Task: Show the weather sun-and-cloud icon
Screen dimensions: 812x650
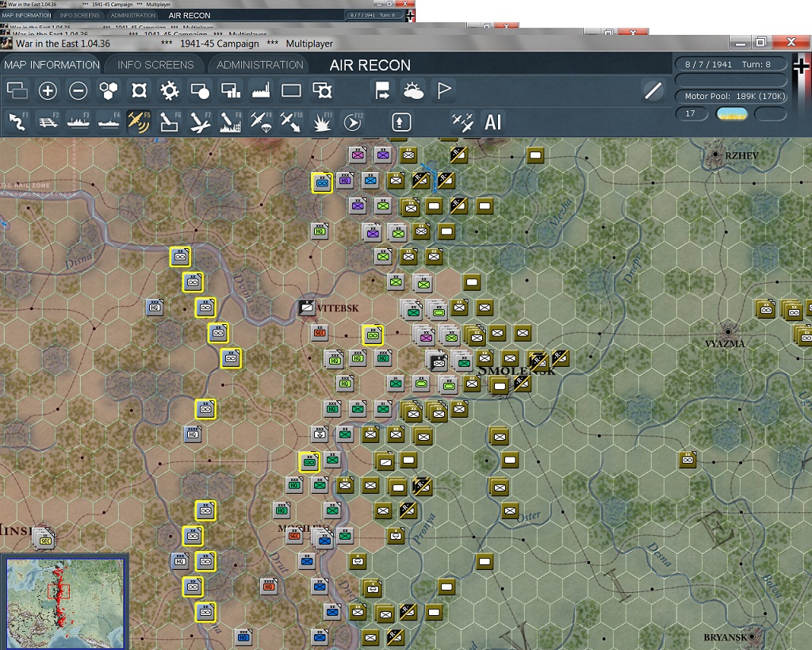Action: pyautogui.click(x=412, y=90)
